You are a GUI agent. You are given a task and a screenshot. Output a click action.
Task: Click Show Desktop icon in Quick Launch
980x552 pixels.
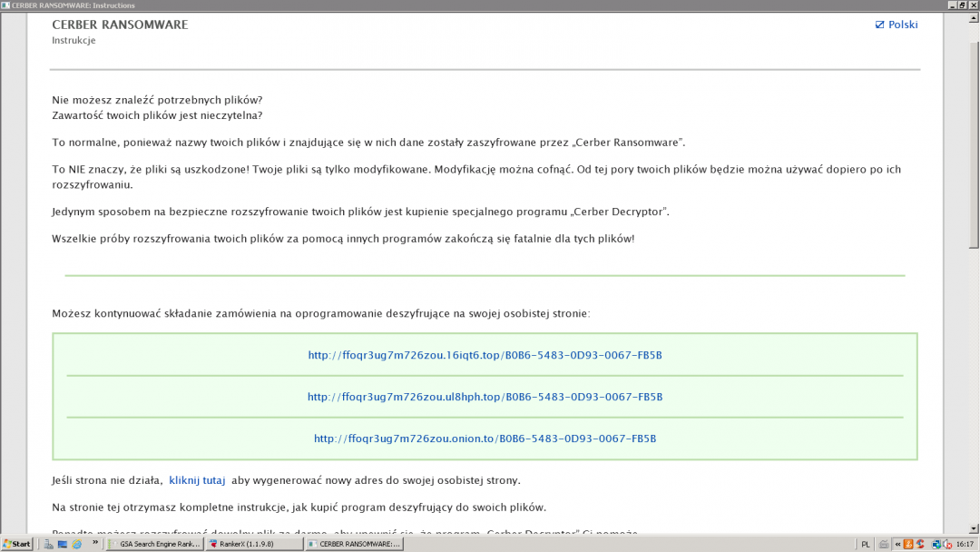click(x=62, y=544)
